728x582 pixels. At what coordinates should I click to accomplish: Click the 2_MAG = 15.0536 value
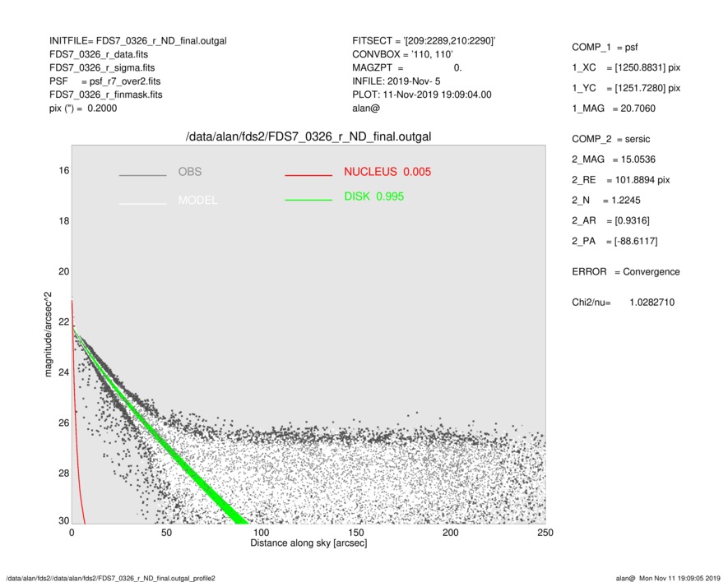click(614, 159)
